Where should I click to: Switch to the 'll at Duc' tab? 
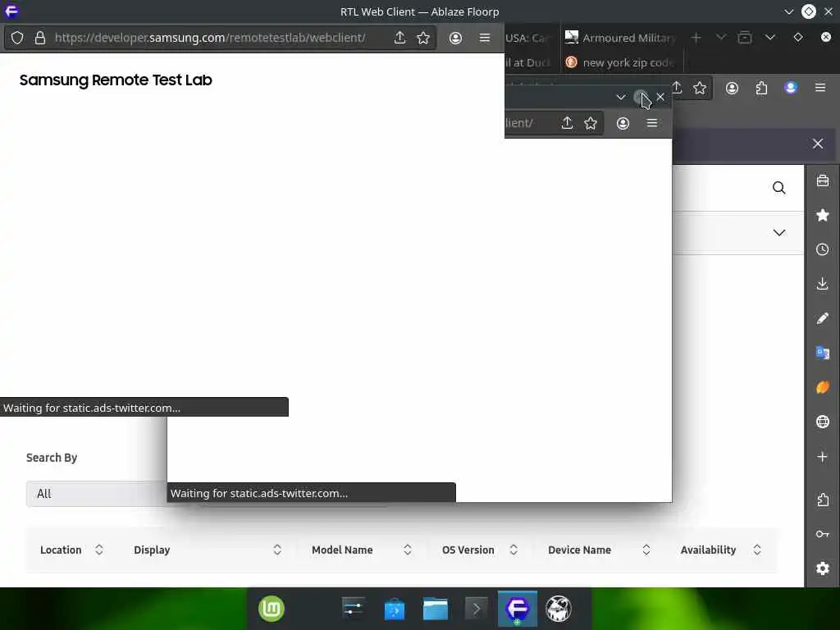coord(527,62)
